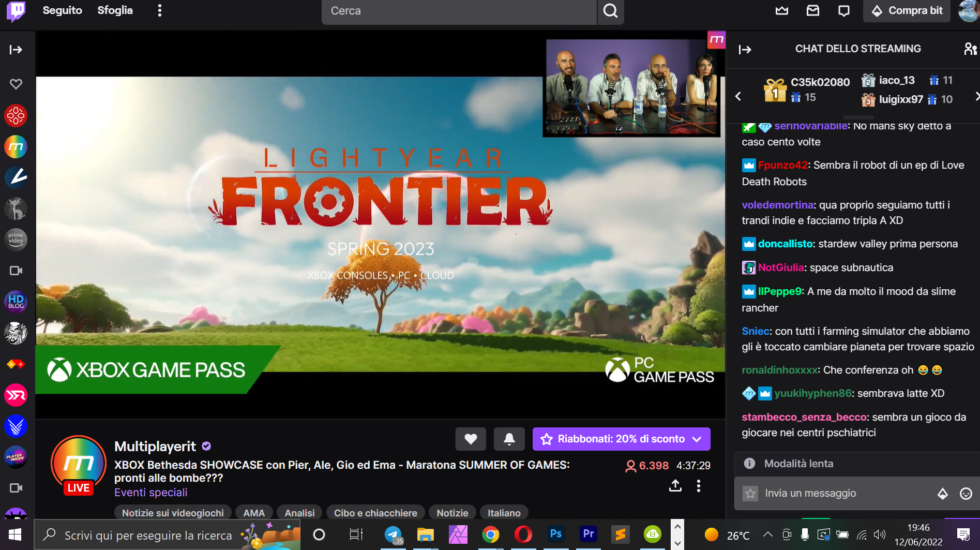Screen dimensions: 980x550
Task: Open the Seguito tab
Action: pyautogui.click(x=62, y=10)
